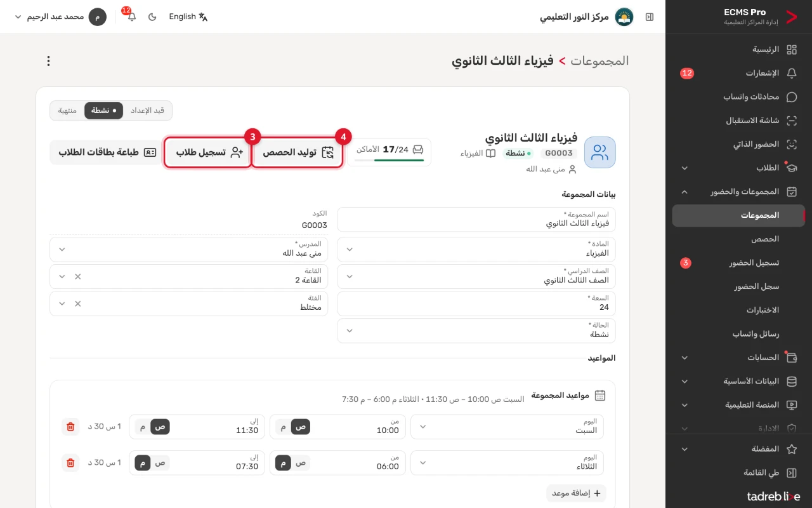
Task: Click the اسم المجموعة input field
Action: click(476, 220)
